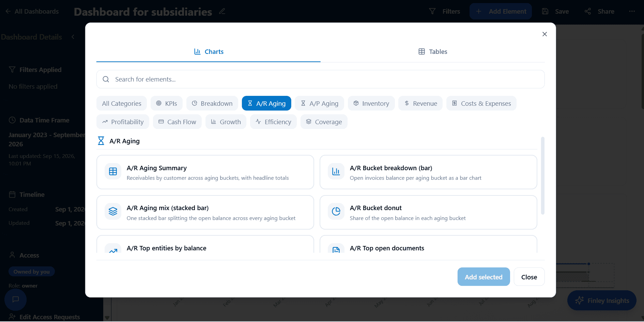644x322 pixels.
Task: Select the All Categories filter chip
Action: [x=122, y=103]
